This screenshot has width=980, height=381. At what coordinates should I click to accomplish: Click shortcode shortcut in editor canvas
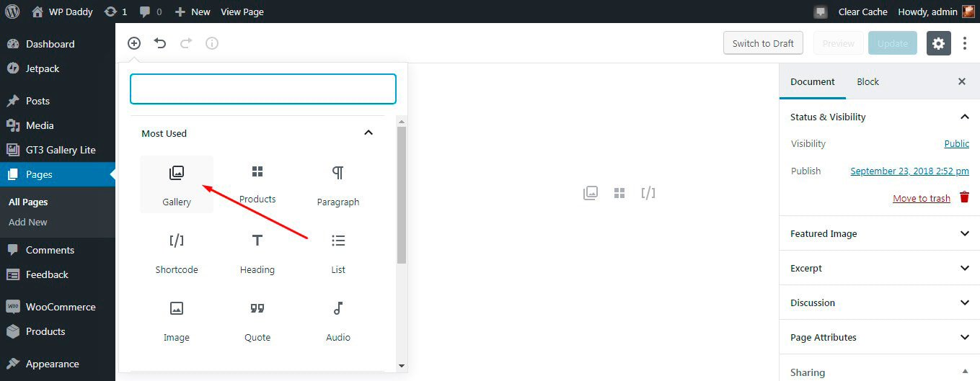tap(648, 193)
